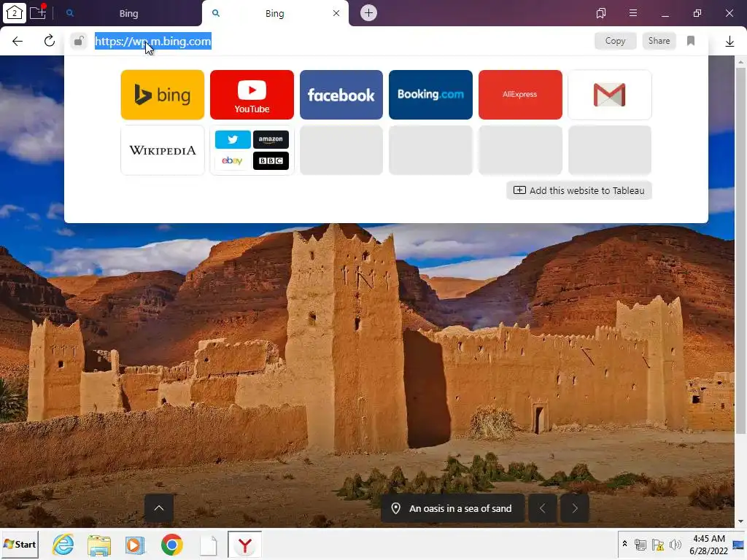Open the Twitter icon in the folder tile
Screen dimensions: 747x560
click(x=233, y=139)
